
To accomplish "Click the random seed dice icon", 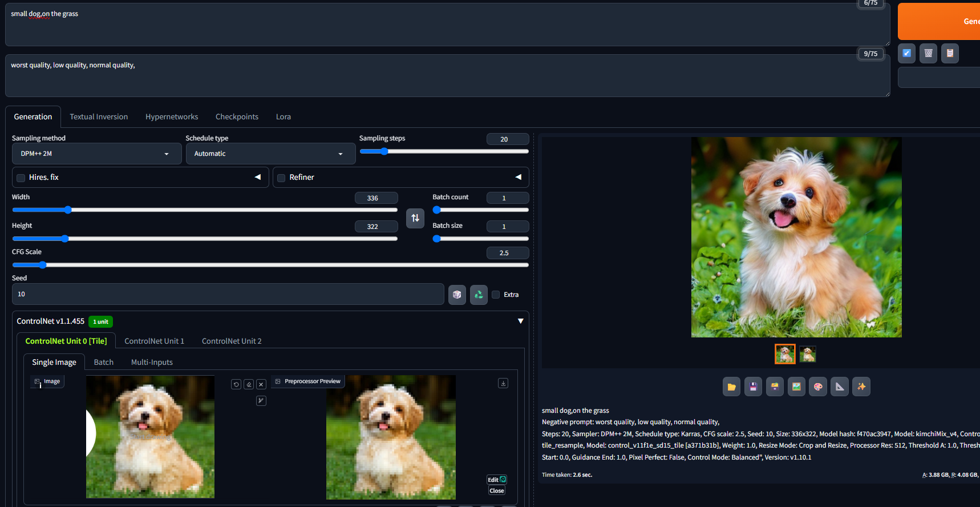I will click(x=457, y=295).
